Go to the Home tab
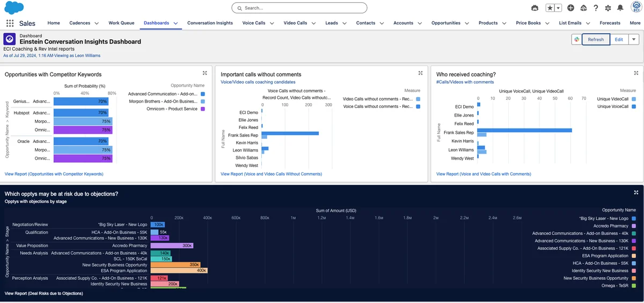This screenshot has height=303, width=644. (54, 23)
